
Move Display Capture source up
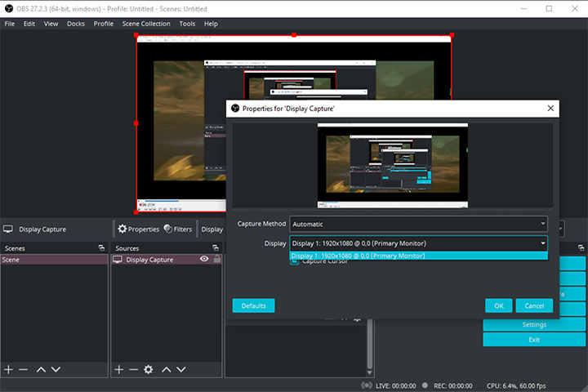click(x=167, y=370)
